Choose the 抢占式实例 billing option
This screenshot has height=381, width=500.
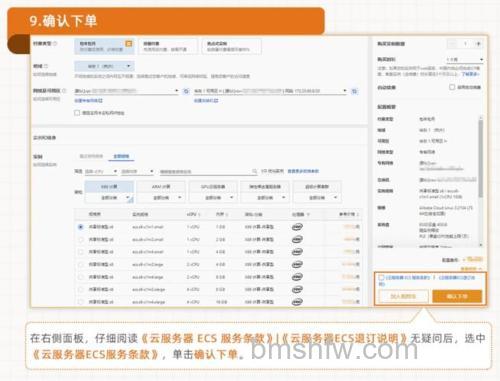231,46
